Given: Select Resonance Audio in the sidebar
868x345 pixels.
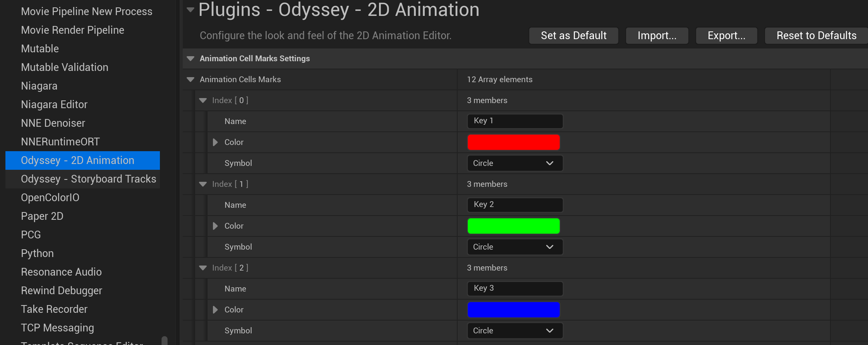Looking at the screenshot, I should point(62,272).
